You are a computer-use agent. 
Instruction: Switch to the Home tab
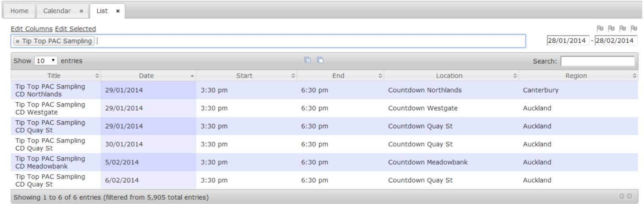click(x=19, y=11)
